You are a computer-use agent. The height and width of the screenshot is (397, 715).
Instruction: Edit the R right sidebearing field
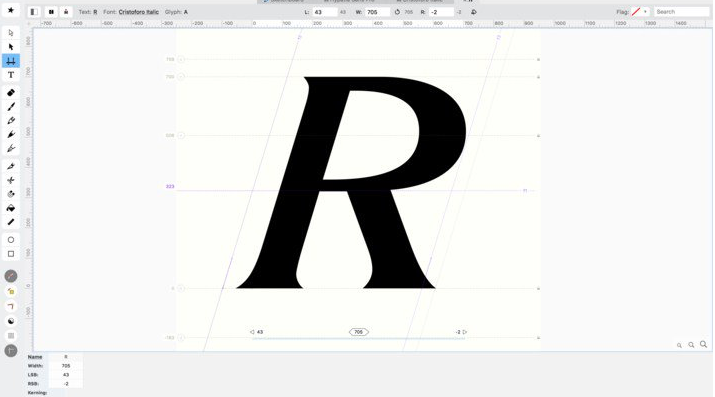(x=441, y=12)
